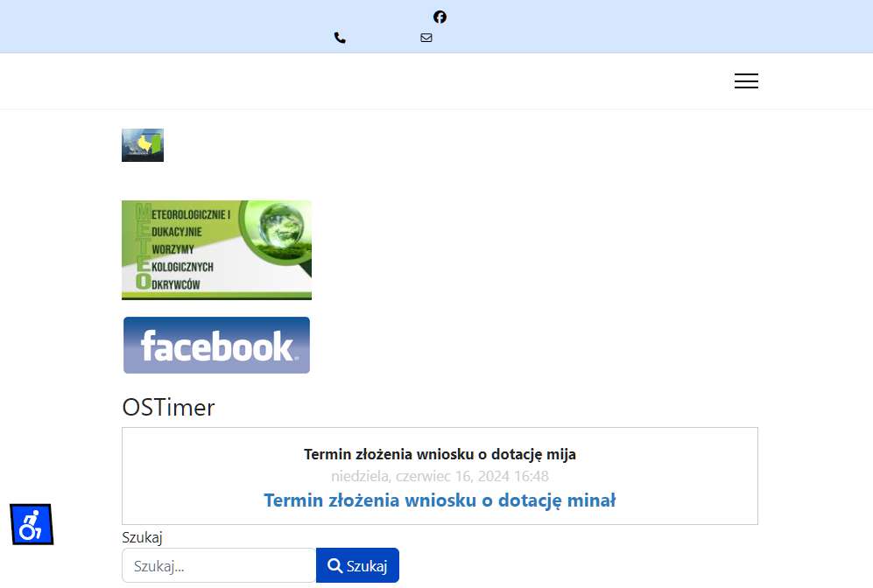The height and width of the screenshot is (588, 873).
Task: Focus the Szukaj... search input field
Action: click(x=219, y=566)
